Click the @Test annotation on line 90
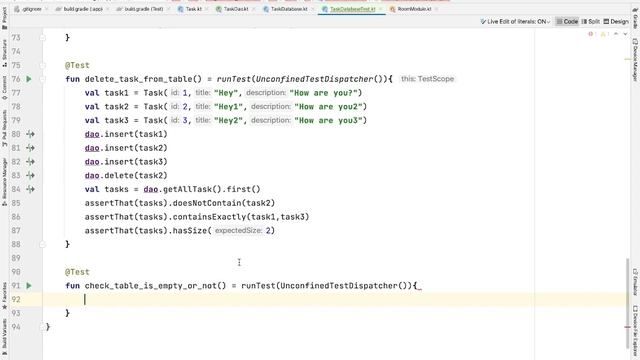 [x=77, y=272]
